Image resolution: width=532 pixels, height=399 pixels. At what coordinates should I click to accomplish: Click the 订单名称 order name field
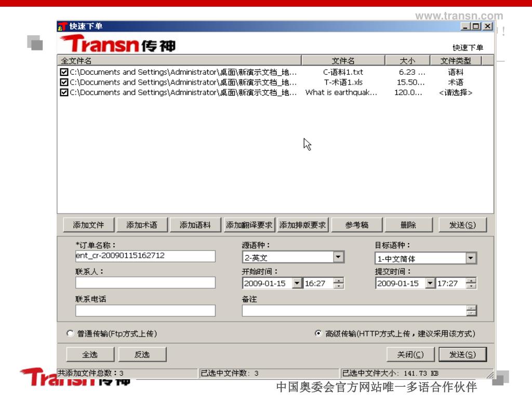145,256
